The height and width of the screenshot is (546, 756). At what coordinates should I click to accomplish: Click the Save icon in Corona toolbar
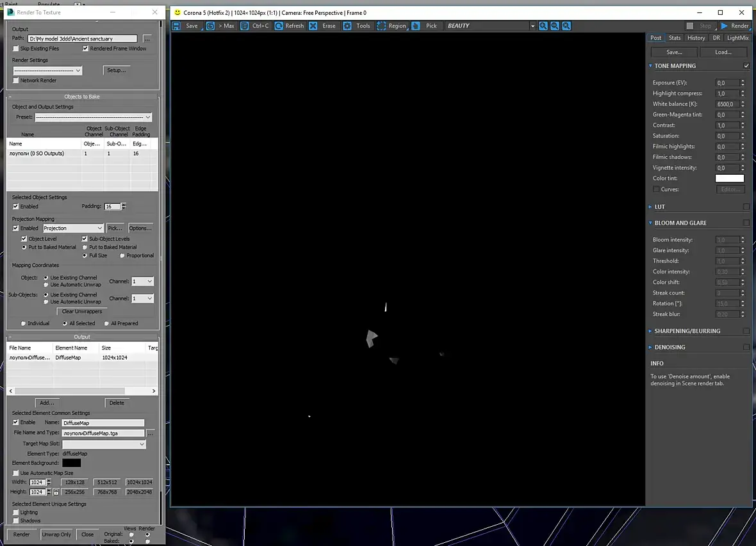pos(176,26)
